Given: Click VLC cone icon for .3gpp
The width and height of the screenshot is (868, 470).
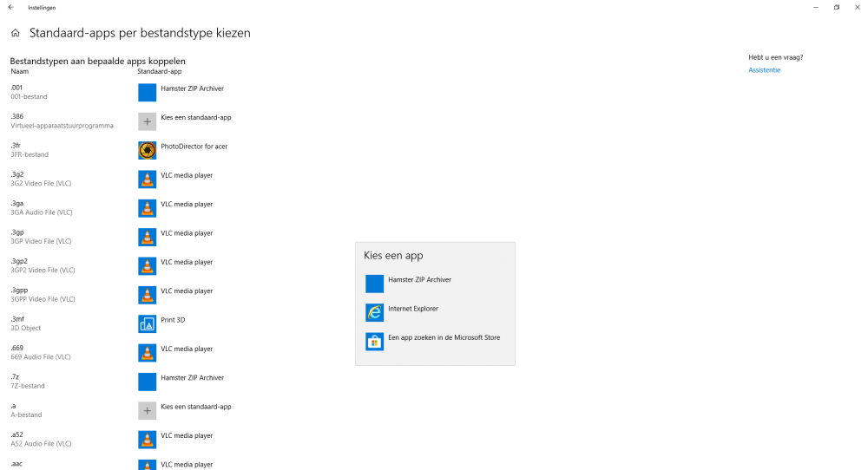Looking at the screenshot, I should coord(148,295).
